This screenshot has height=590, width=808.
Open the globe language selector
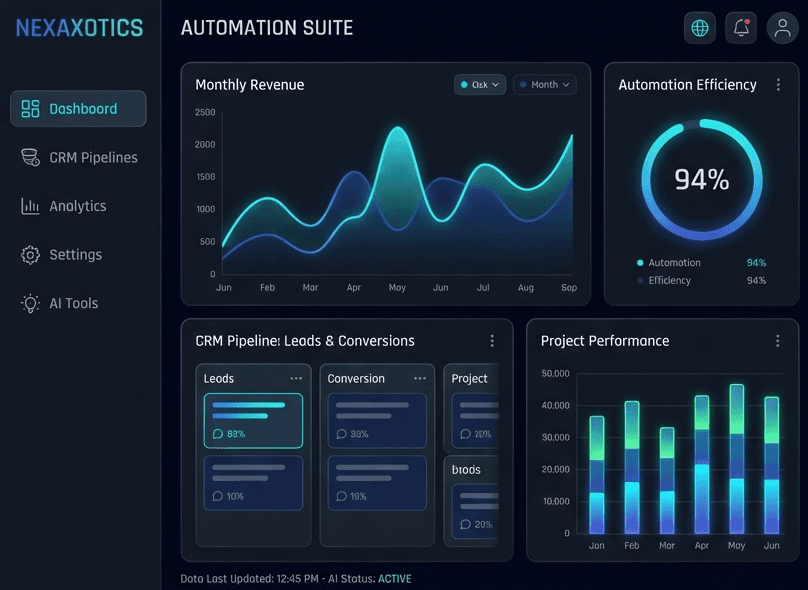pyautogui.click(x=699, y=27)
